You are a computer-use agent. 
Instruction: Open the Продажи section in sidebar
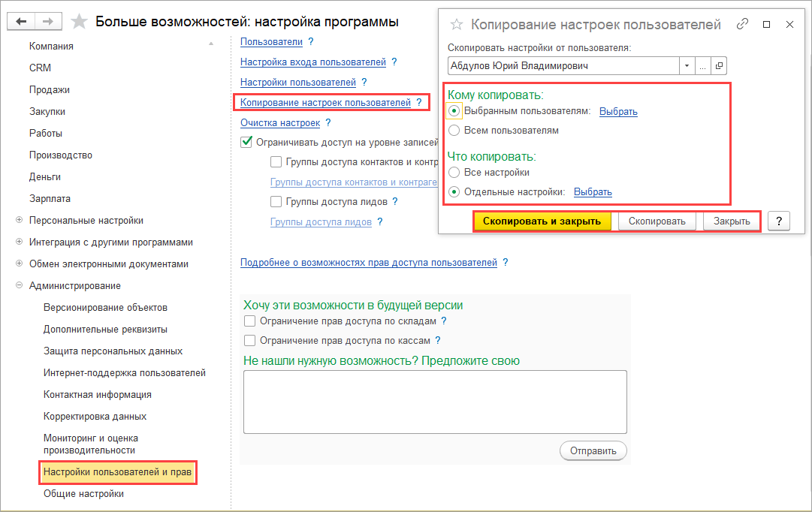click(50, 90)
